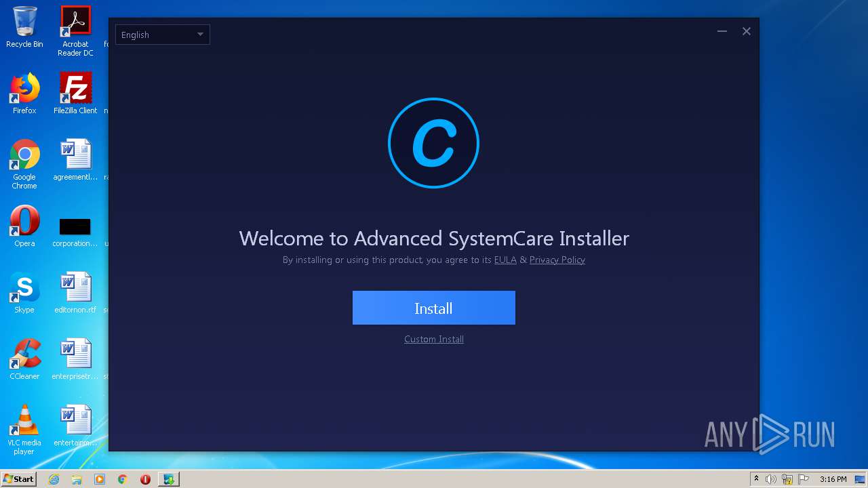Open the agreement Word document

tap(75, 161)
